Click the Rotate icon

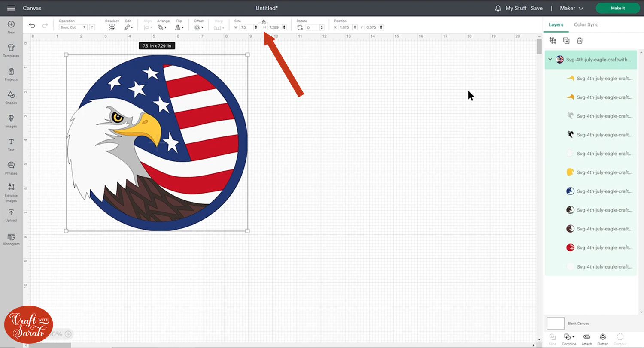pyautogui.click(x=300, y=27)
